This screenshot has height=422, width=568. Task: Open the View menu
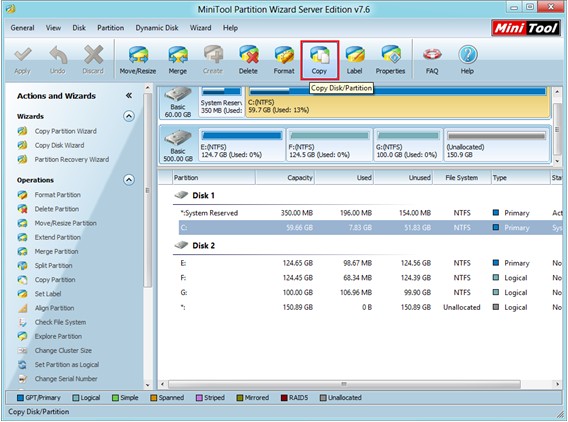tap(53, 28)
